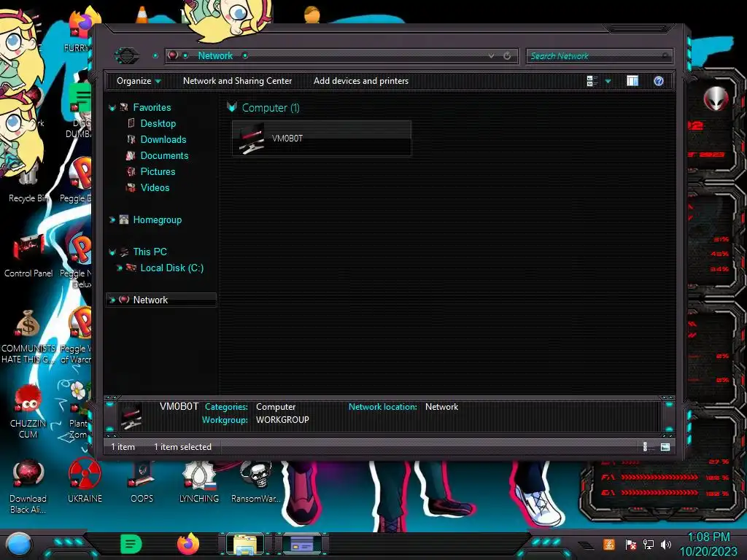
Task: Open the OOPS desktop icon
Action: (142, 482)
